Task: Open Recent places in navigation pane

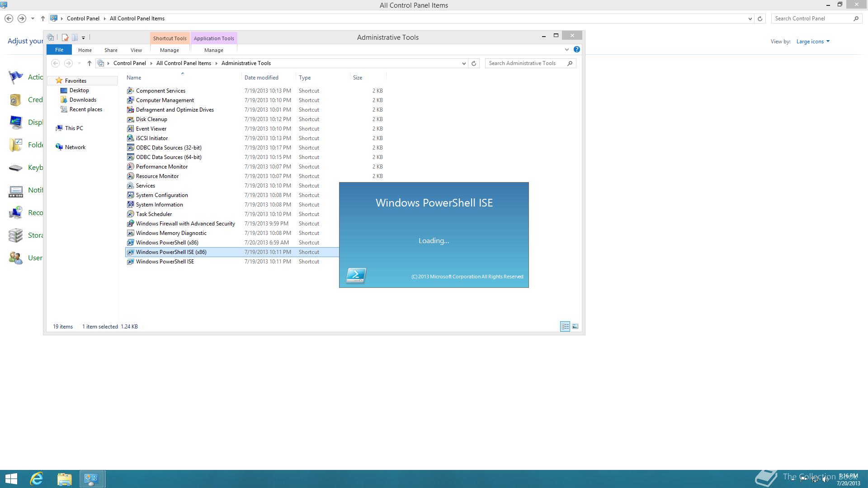Action: pyautogui.click(x=86, y=109)
